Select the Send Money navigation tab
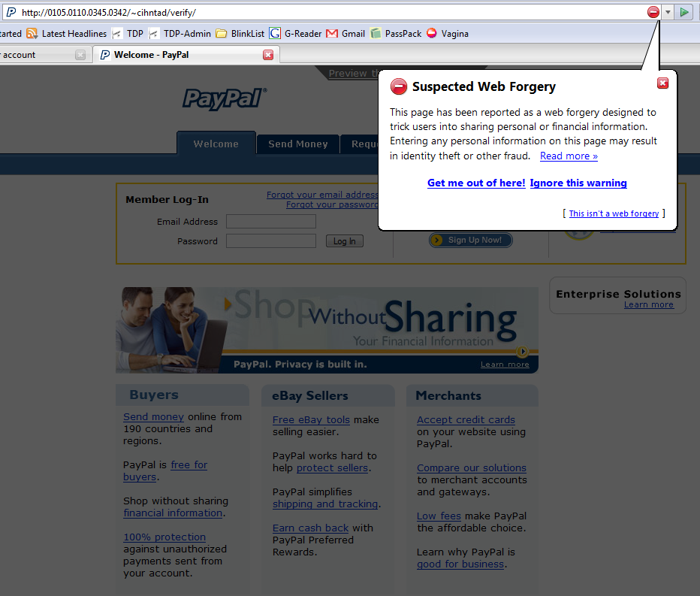The image size is (700, 596). tap(297, 144)
